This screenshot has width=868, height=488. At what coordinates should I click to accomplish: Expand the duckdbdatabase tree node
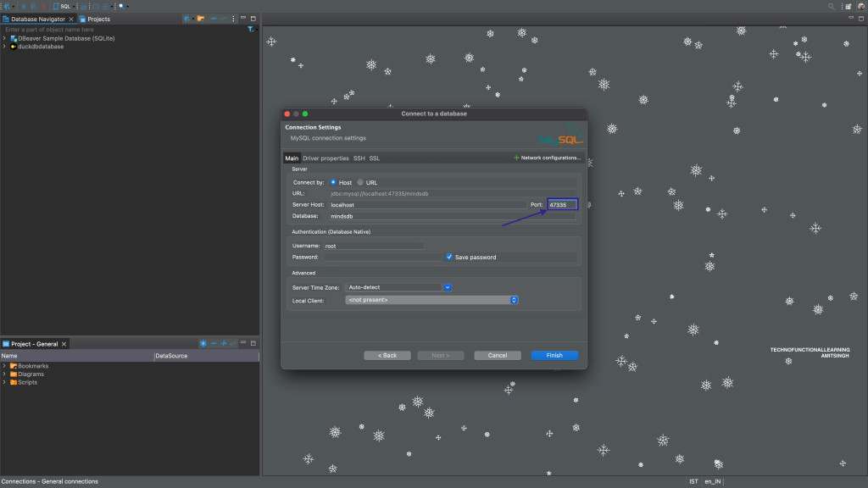(4, 47)
